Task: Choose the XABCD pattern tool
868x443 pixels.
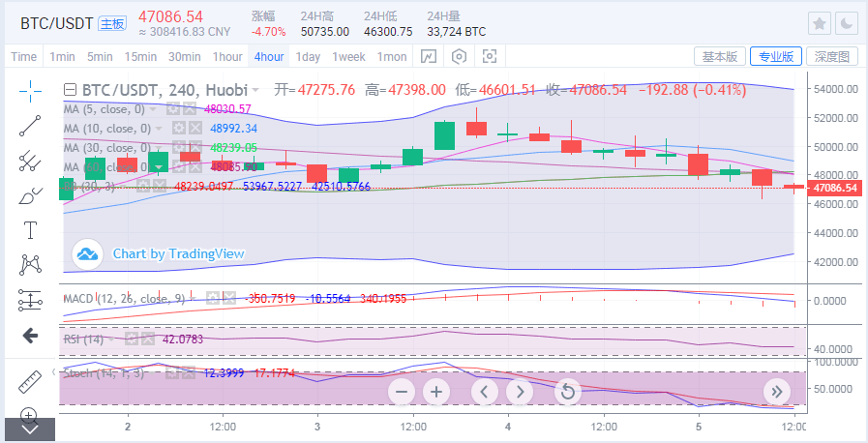Action: pyautogui.click(x=30, y=264)
